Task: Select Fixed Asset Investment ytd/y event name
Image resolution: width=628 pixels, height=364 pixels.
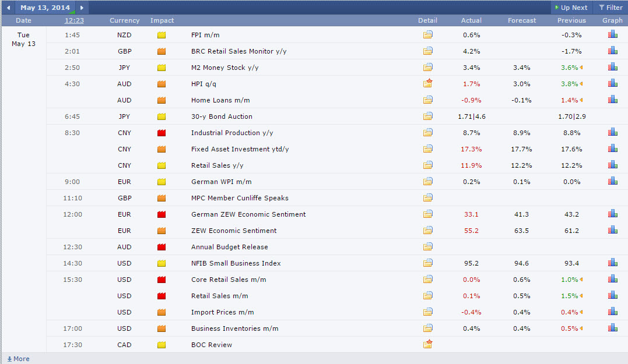Action: (x=240, y=149)
